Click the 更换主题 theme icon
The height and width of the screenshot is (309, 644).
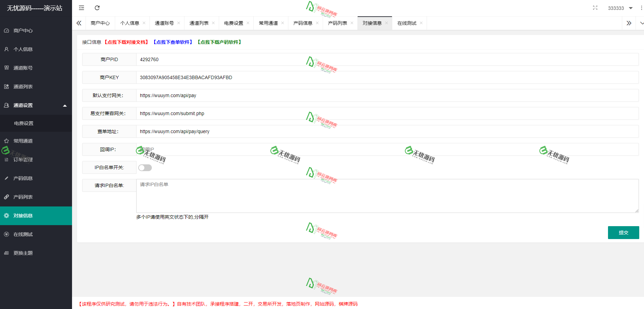[x=6, y=253]
